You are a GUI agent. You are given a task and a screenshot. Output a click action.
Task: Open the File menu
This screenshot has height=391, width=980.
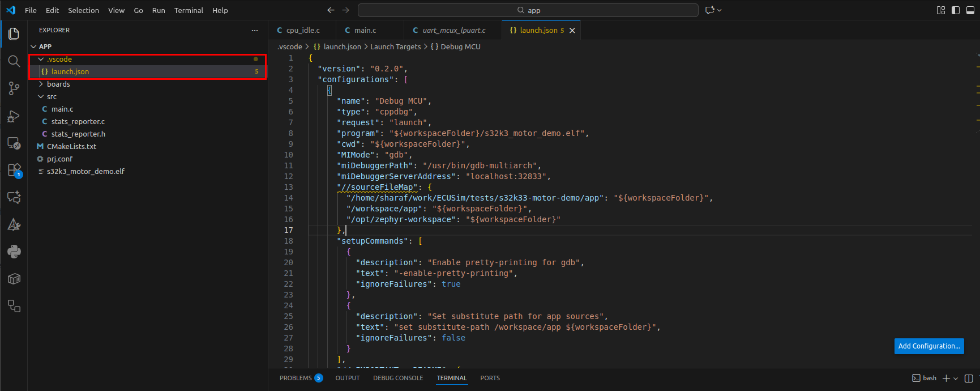31,10
